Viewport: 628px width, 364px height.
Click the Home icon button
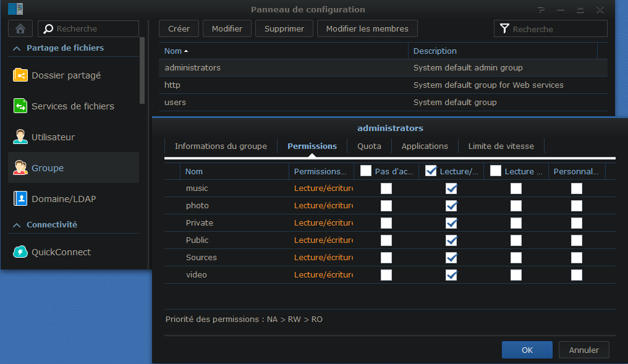(20, 28)
